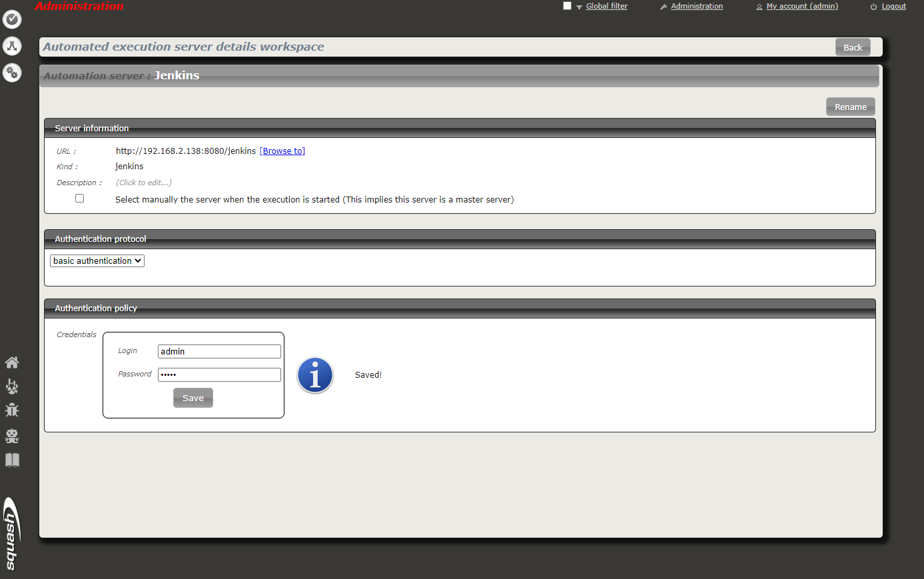Toggle the Global filter checkbox in top bar
Screen dimensions: 924x579
(x=567, y=5)
